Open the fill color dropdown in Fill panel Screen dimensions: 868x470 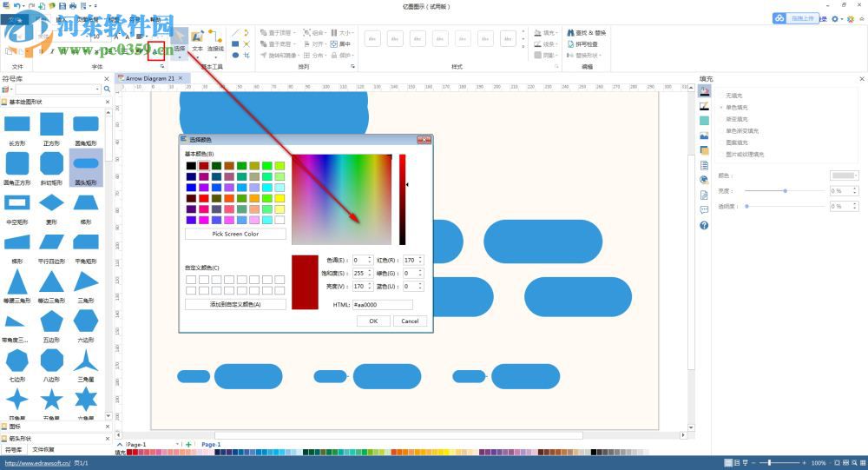point(845,175)
